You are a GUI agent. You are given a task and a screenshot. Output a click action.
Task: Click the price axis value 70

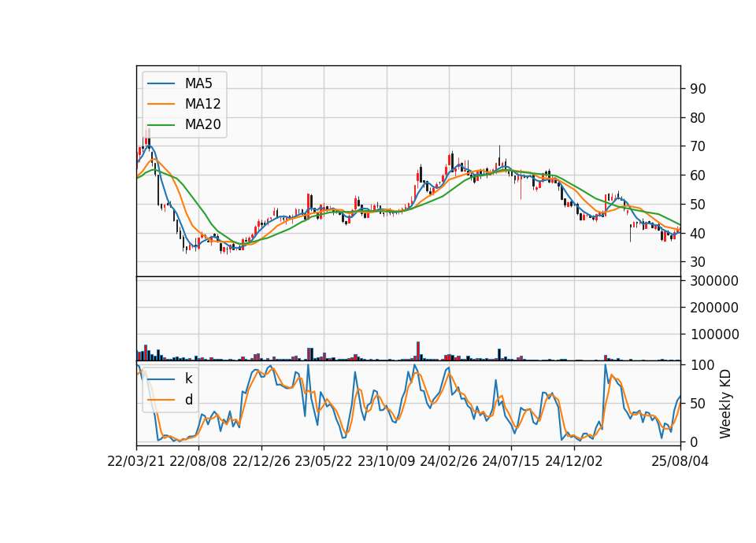(x=698, y=146)
